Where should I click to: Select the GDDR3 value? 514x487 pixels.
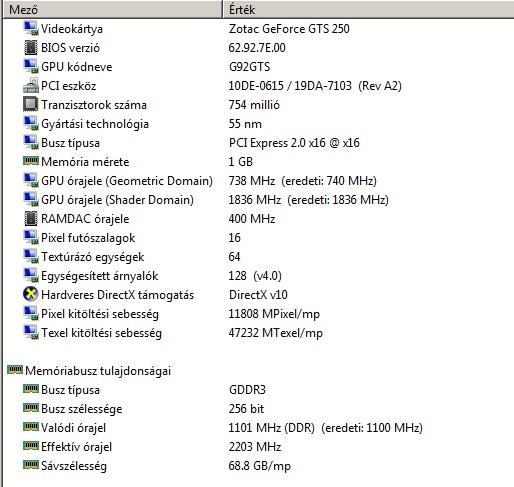coord(247,390)
